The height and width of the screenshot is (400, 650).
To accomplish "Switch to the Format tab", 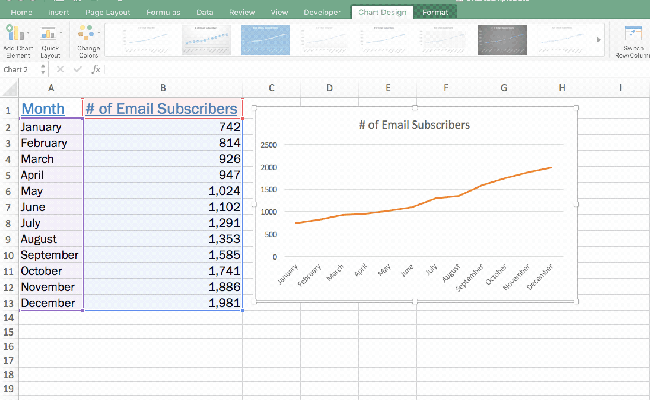I will pyautogui.click(x=435, y=12).
